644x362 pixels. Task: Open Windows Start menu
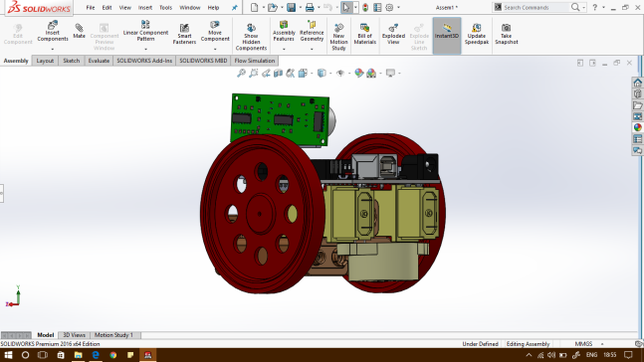point(8,355)
